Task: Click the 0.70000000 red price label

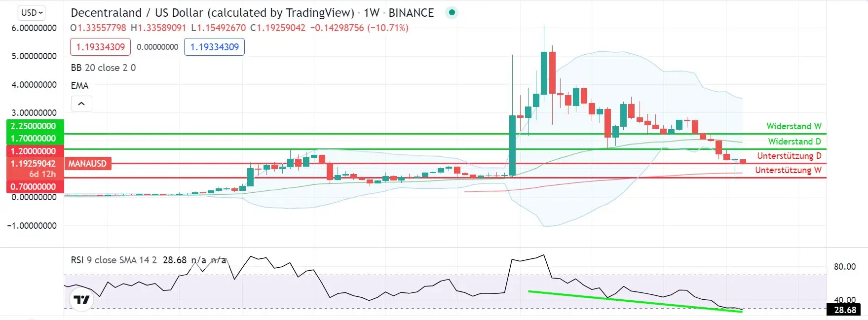Action: (x=35, y=186)
